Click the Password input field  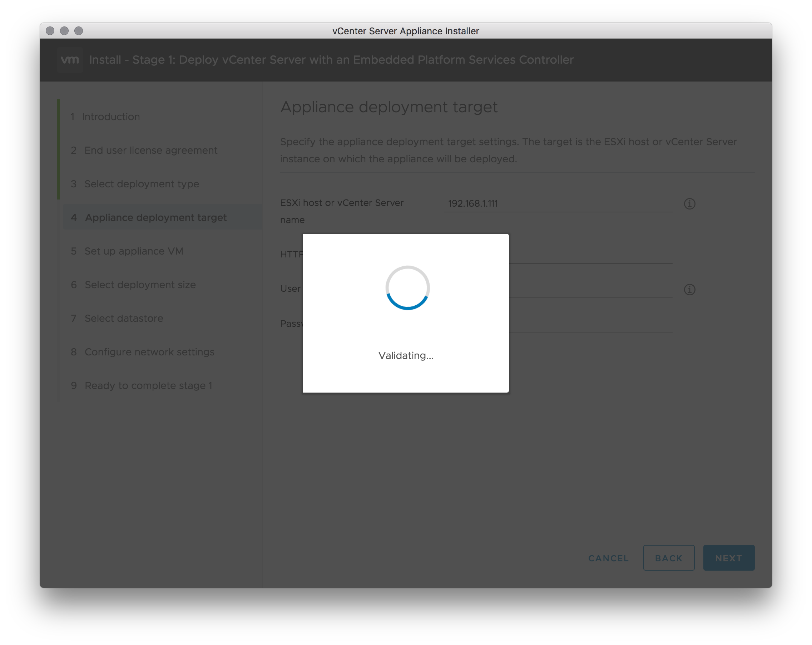[590, 324]
